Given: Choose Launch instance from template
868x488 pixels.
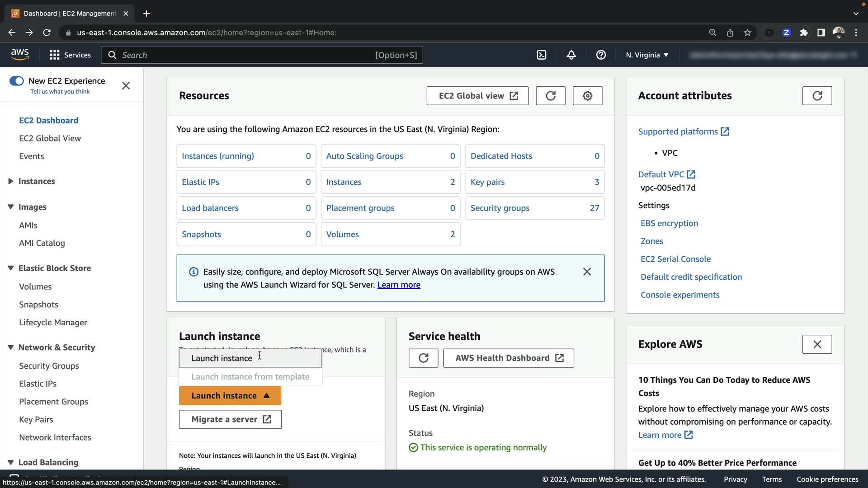Looking at the screenshot, I should click(250, 376).
